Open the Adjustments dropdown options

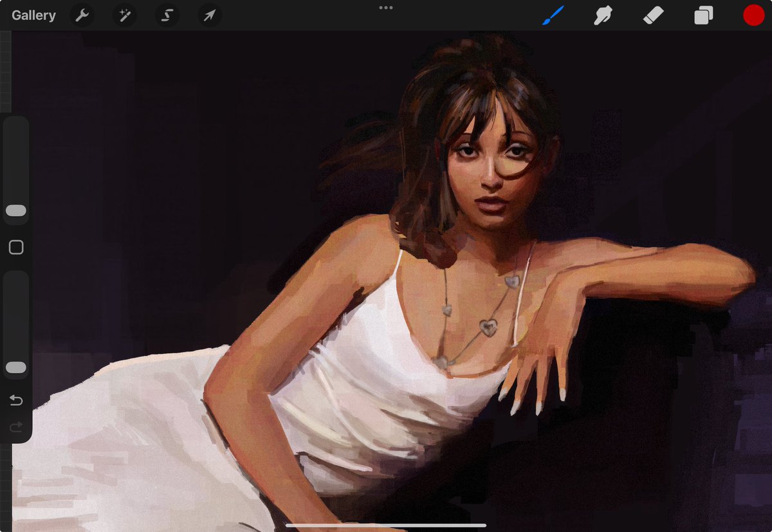[124, 15]
